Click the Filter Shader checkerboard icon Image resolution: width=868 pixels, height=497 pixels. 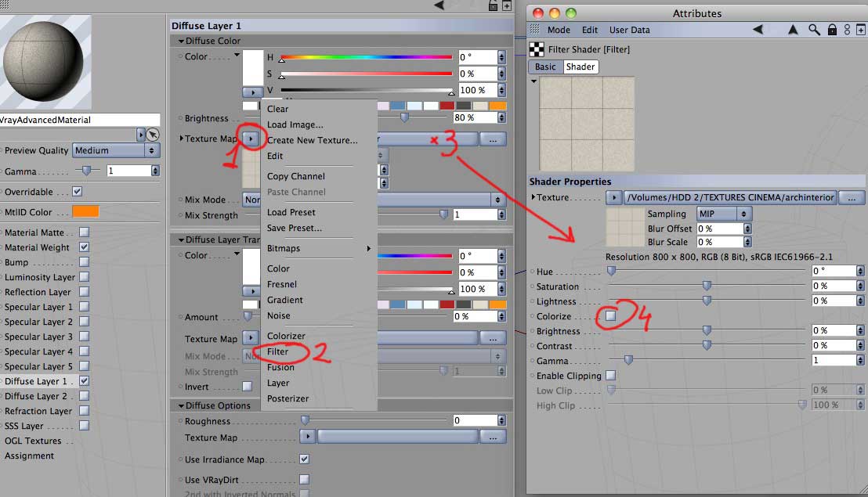pyautogui.click(x=537, y=49)
